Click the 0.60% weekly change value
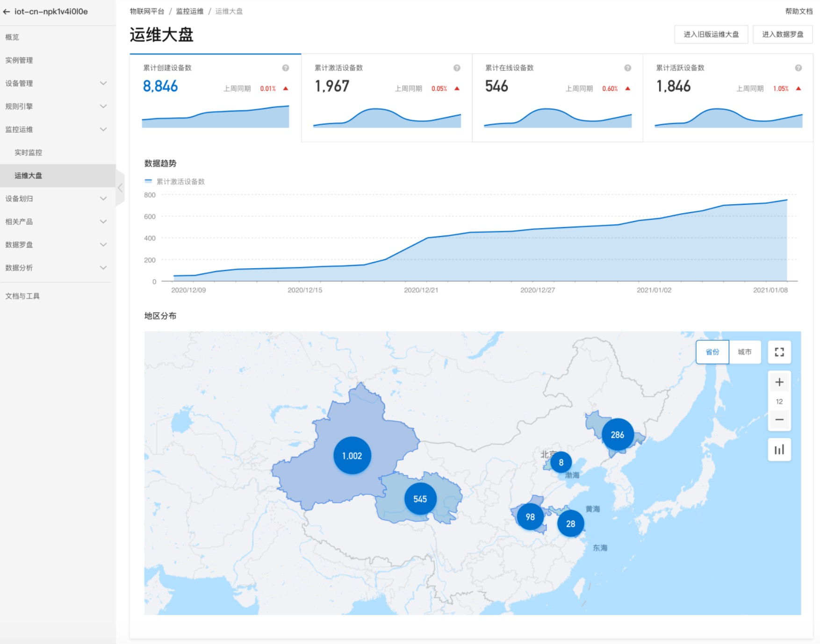 point(610,88)
